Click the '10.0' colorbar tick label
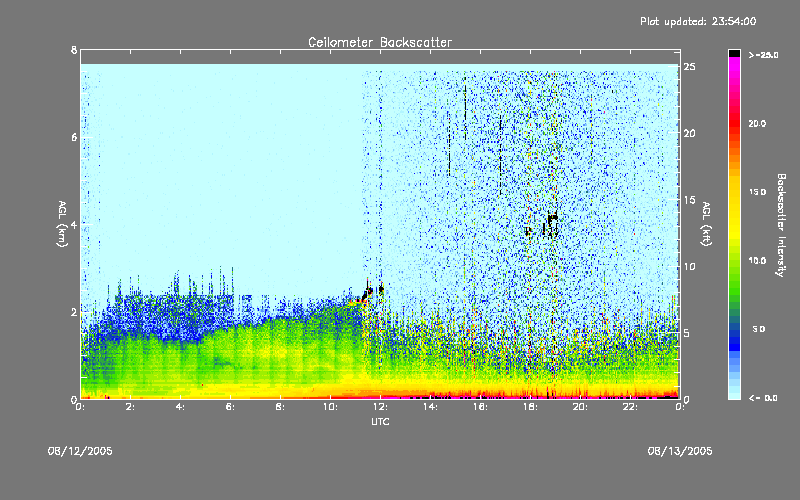 click(757, 261)
